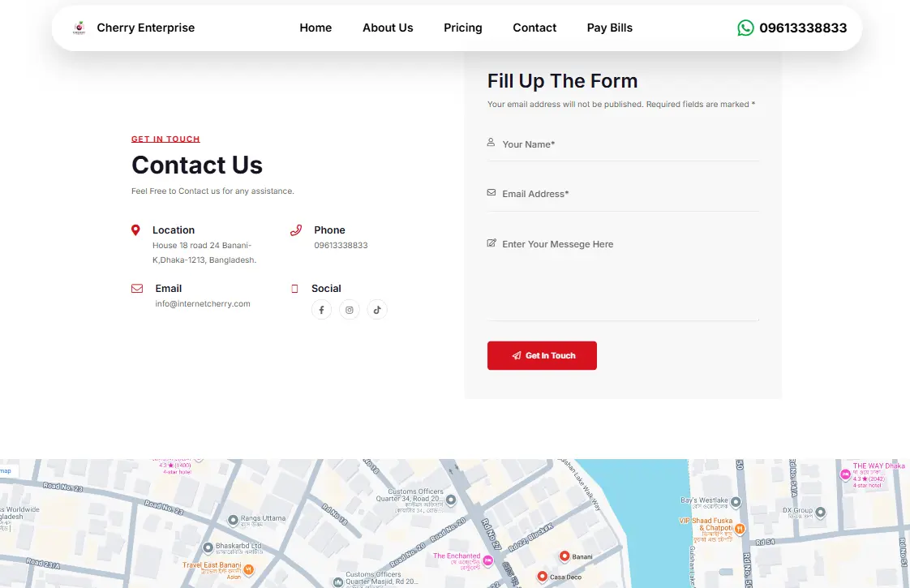Click the message icon in message field
The image size is (910, 588).
(x=491, y=242)
